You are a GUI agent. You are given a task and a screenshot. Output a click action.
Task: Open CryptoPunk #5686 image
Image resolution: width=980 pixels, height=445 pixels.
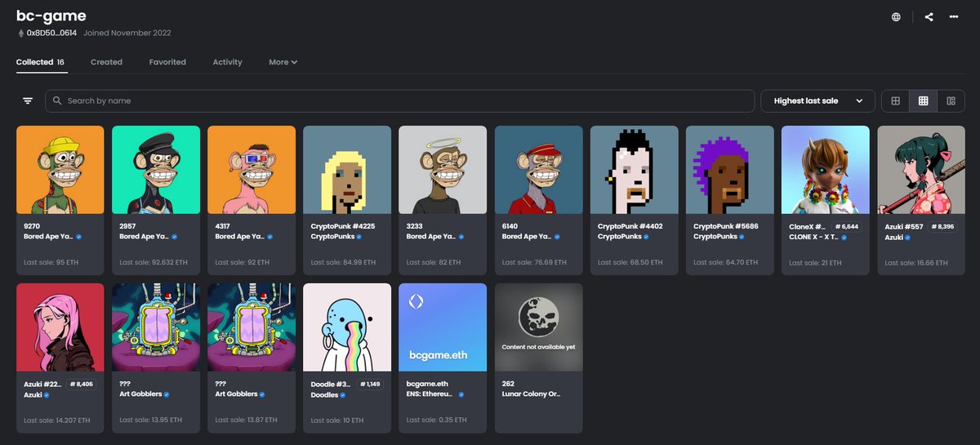click(x=730, y=170)
